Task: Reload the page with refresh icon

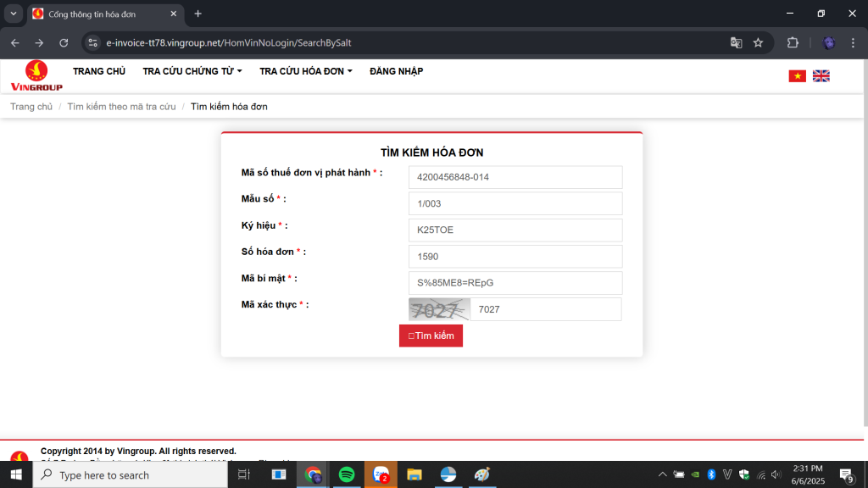Action: point(64,42)
